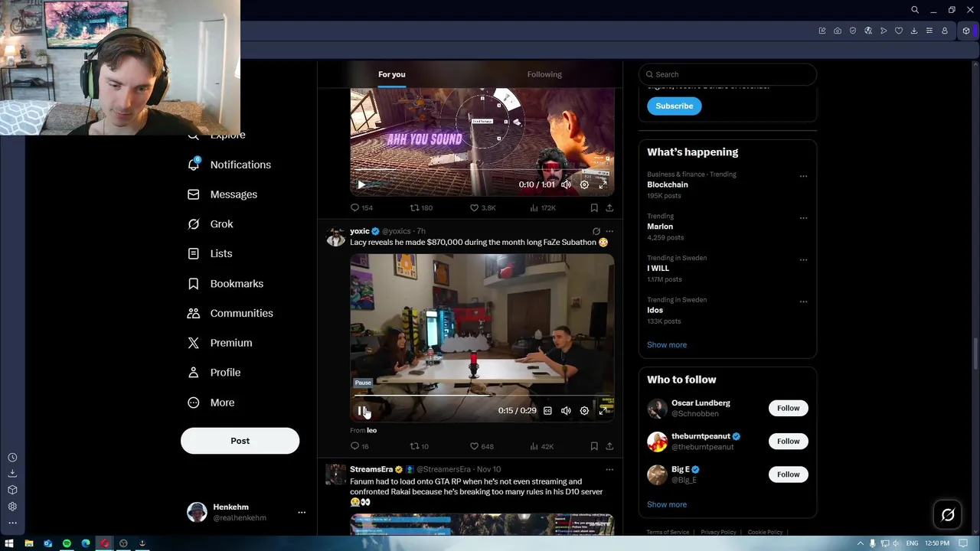Open yoxic's profile name link
This screenshot has width=980, height=551.
tap(360, 231)
